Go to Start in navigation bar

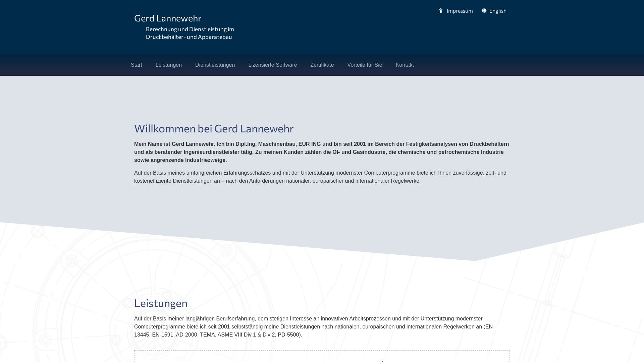(x=137, y=65)
